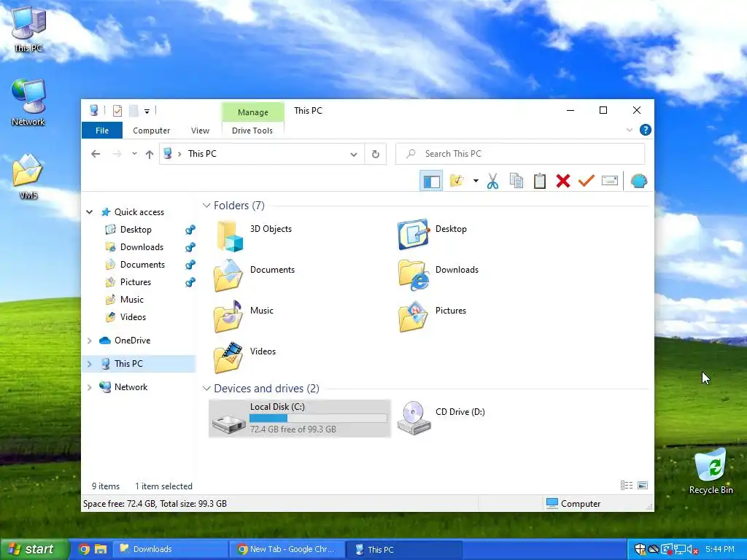Click the Properties checkmark icon in quick access toolbar
747x560 pixels.
(117, 111)
